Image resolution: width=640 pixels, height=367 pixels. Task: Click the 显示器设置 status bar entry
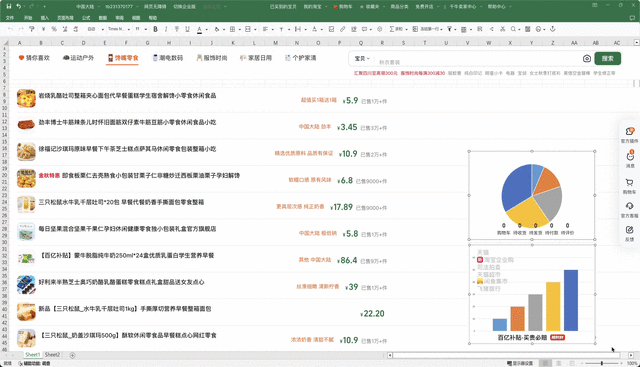pos(520,363)
